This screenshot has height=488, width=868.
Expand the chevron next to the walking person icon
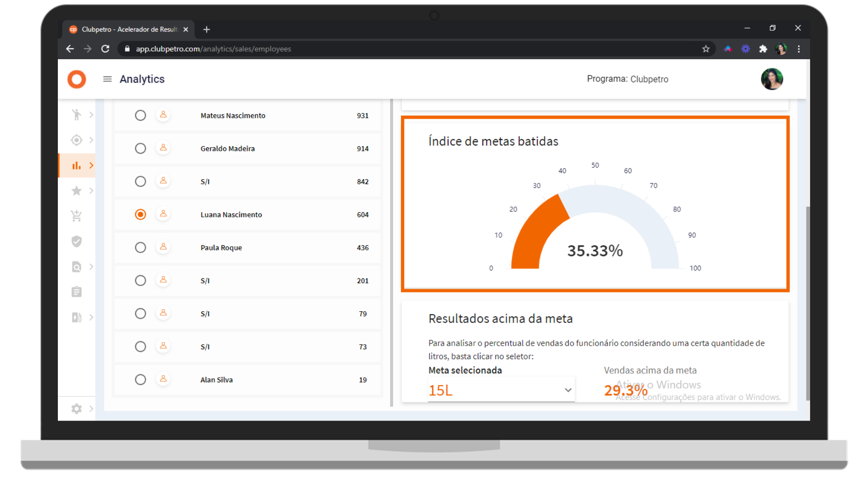coord(91,115)
